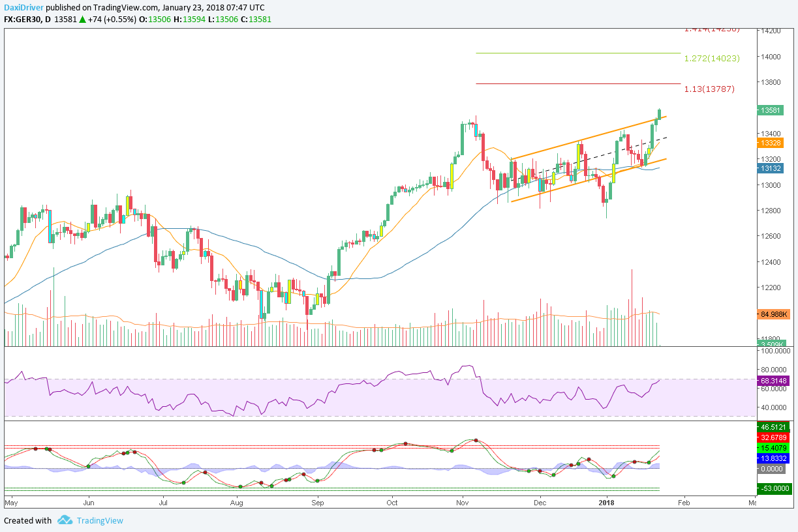Click the 2018 label on time axis
The height and width of the screenshot is (532, 798).
(x=607, y=503)
